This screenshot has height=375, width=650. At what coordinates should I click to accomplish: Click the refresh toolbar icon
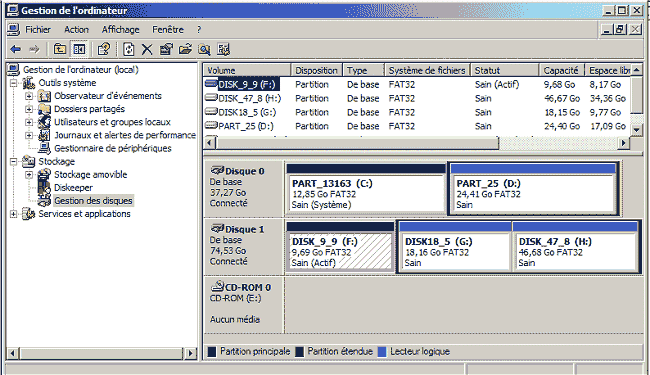(x=129, y=49)
